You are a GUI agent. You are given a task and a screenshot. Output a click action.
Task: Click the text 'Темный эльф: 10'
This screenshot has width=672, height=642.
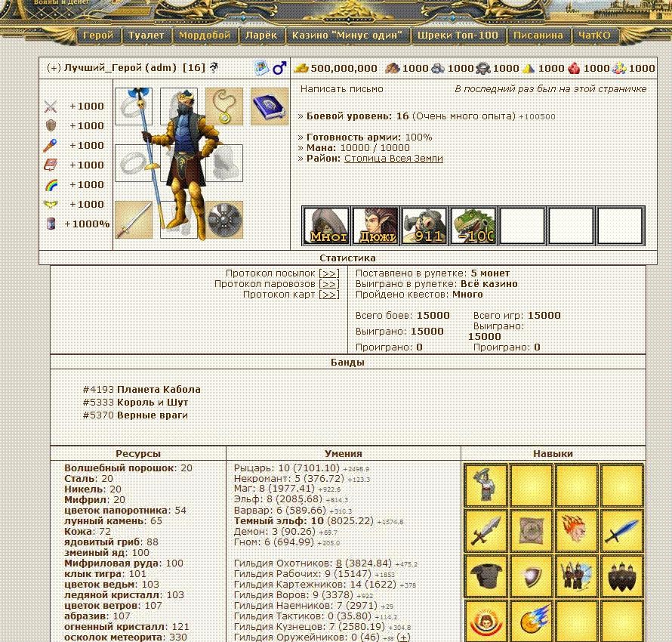279,521
